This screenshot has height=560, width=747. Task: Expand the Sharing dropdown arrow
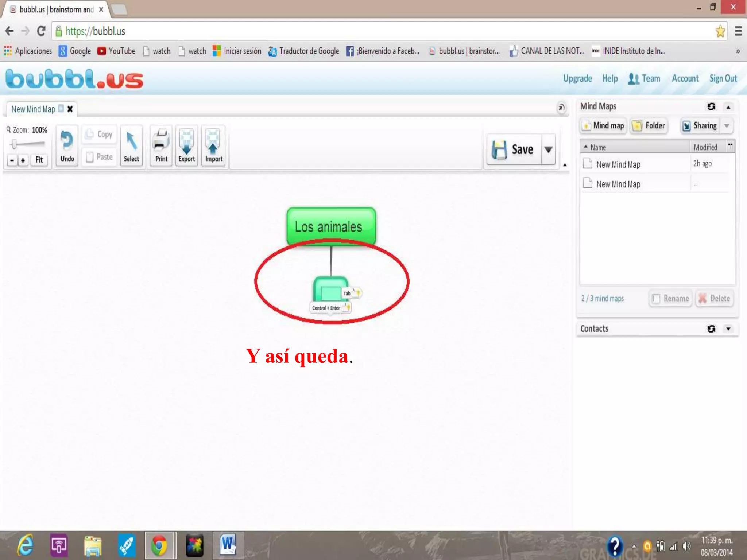(727, 126)
